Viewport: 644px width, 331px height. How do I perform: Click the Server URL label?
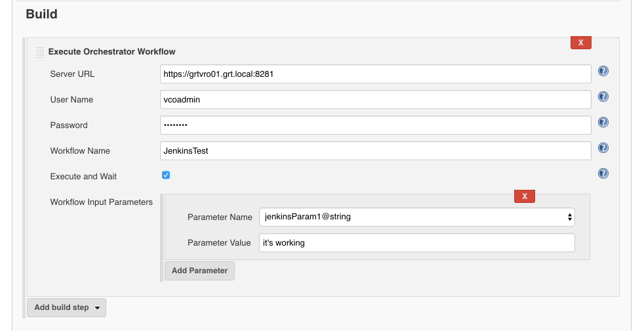pos(72,74)
